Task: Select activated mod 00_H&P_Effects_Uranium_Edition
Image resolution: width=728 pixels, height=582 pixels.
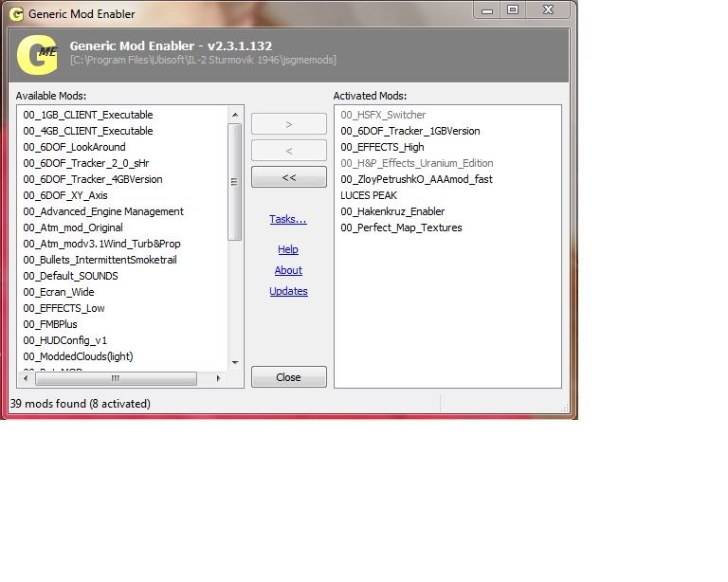Action: 417,163
